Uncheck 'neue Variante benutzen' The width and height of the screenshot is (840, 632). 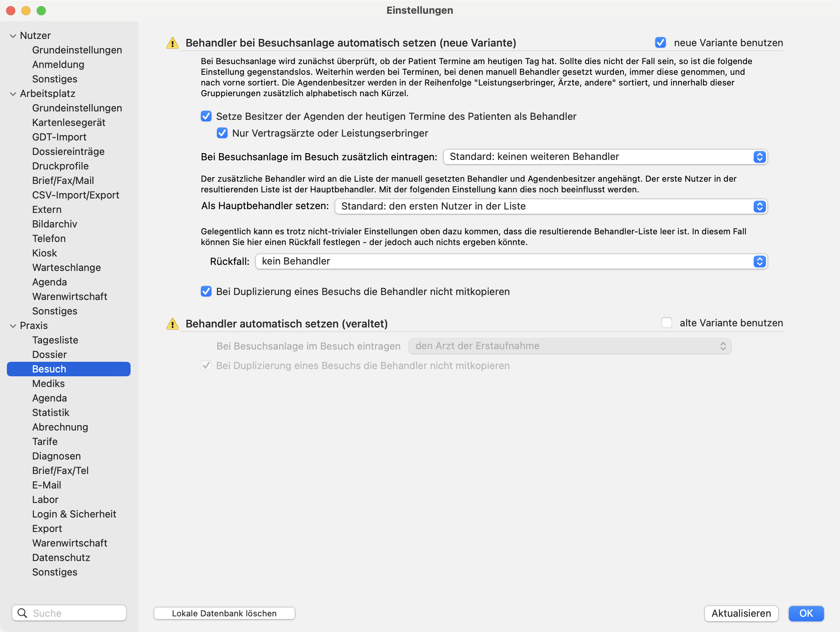(661, 43)
